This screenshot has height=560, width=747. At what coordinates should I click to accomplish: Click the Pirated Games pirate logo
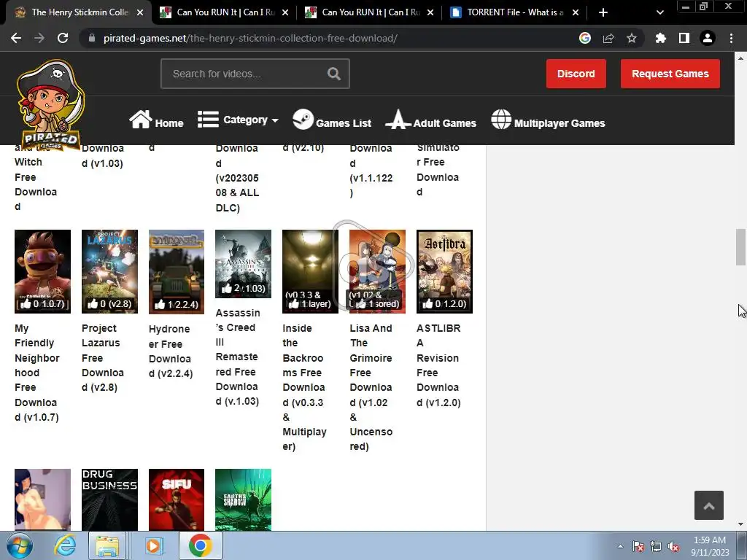[x=50, y=105]
